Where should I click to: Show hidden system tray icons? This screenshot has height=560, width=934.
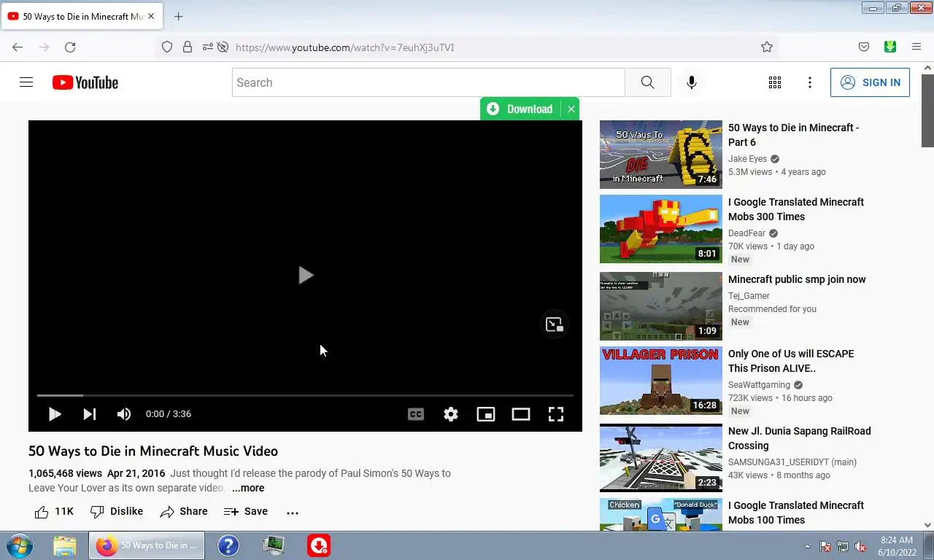pos(807,546)
